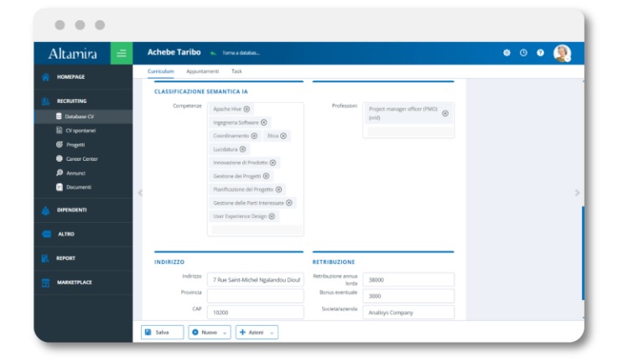This screenshot has height=362, width=644.
Task: Go to the previous record arrow
Action: point(140,193)
